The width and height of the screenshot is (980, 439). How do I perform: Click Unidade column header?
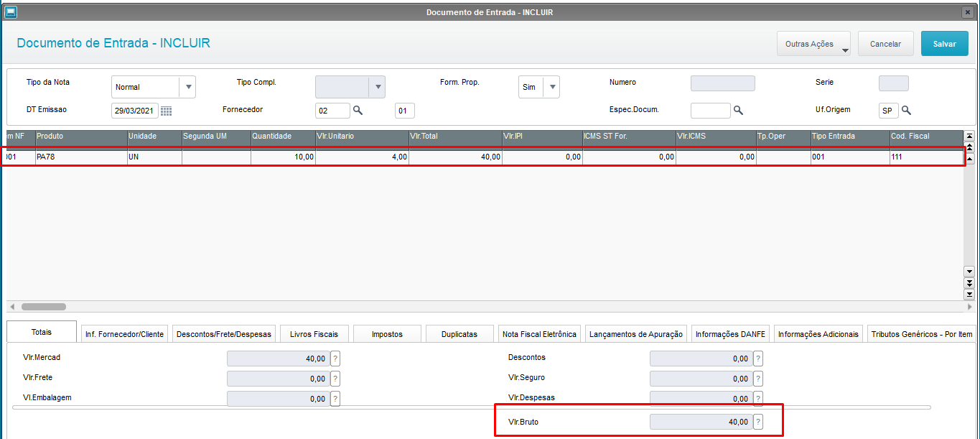(x=154, y=136)
